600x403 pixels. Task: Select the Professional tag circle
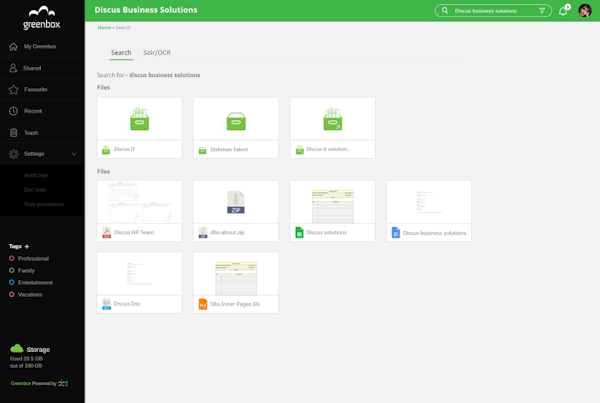(x=12, y=258)
